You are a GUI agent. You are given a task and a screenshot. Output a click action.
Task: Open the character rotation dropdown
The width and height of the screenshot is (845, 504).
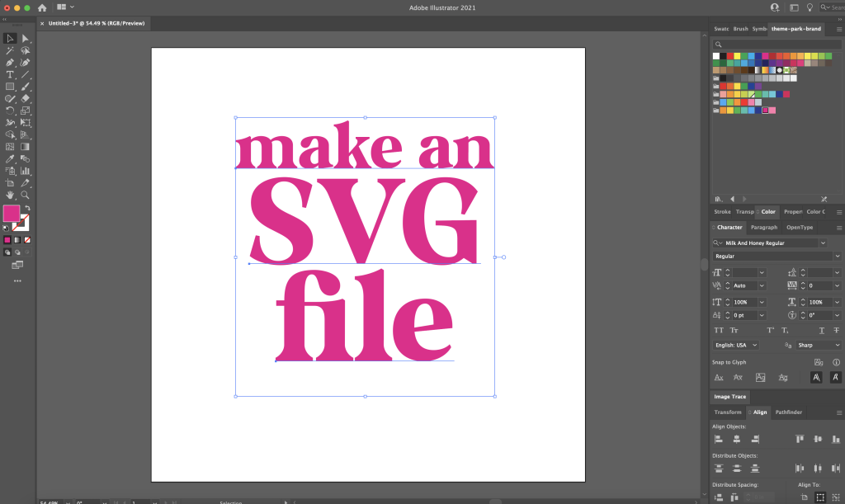(837, 316)
